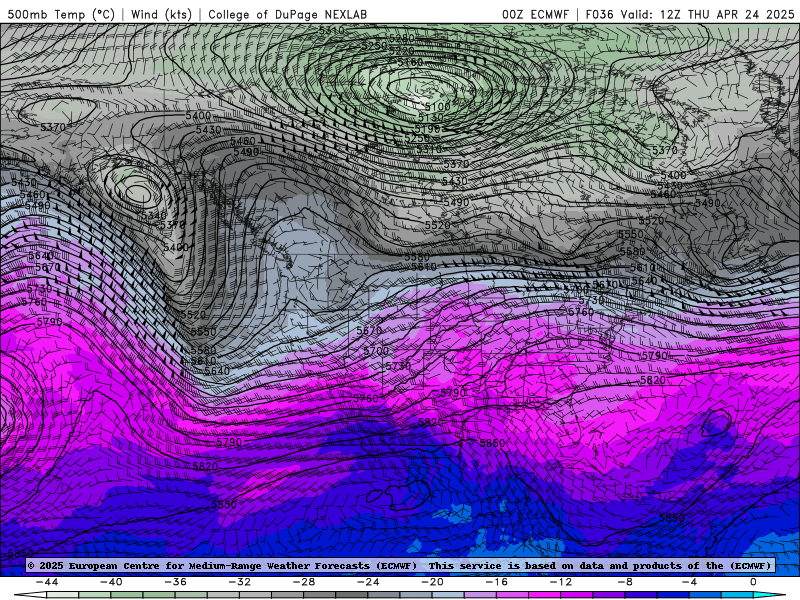The width and height of the screenshot is (800, 600).
Task: Click the -24 color scale label
Action: click(368, 582)
